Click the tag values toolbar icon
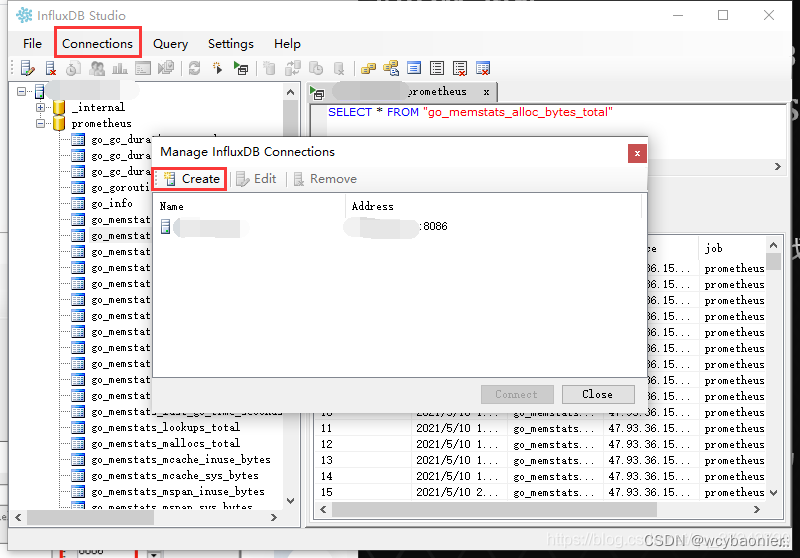Image resolution: width=800 pixels, height=558 pixels. point(391,68)
